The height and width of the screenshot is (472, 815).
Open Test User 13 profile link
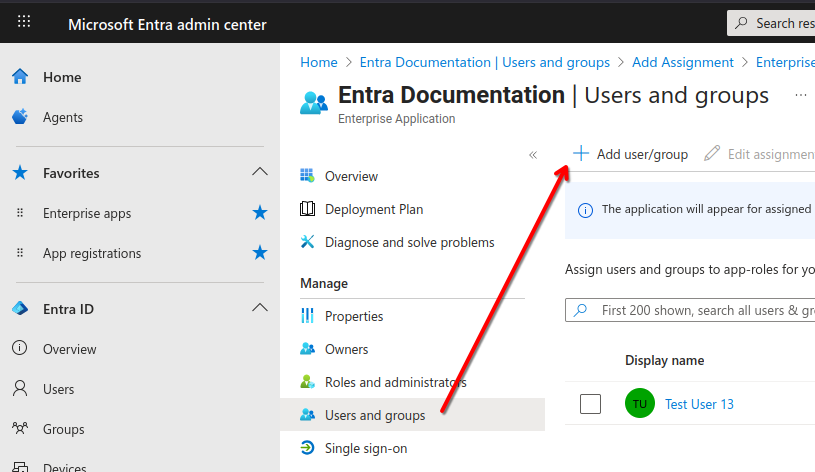click(x=699, y=404)
